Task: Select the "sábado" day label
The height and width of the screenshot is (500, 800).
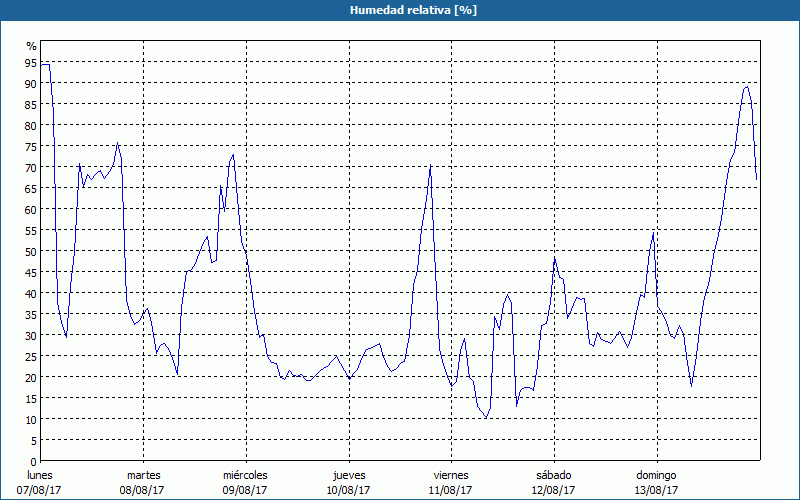Action: pos(553,475)
